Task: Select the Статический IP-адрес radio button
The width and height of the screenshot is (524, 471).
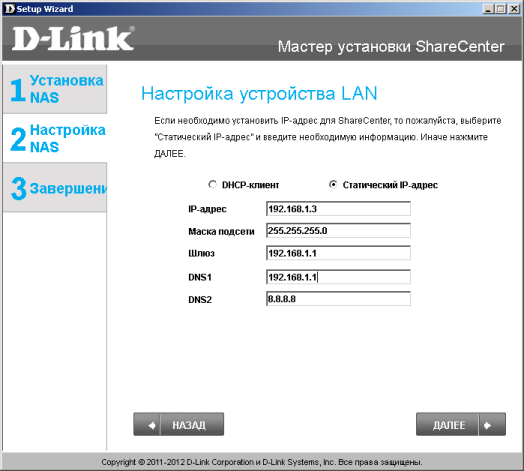Action: tap(333, 185)
